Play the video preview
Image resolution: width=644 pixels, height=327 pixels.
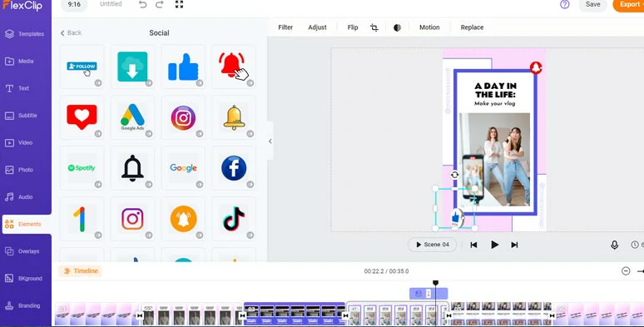(494, 245)
